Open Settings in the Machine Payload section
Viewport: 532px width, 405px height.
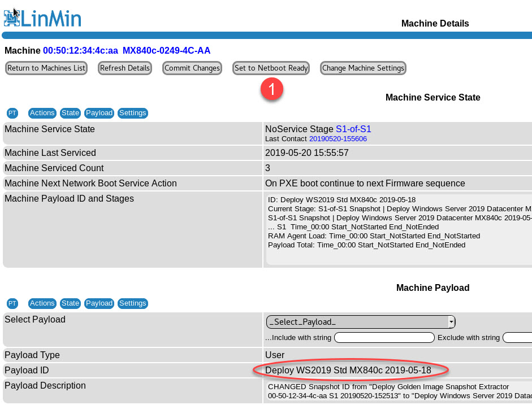coord(133,303)
